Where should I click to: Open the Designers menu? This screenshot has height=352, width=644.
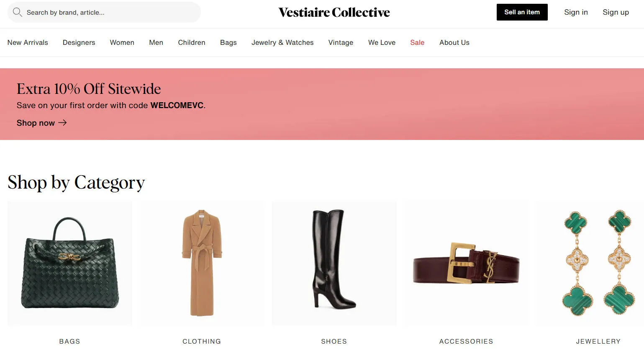79,42
